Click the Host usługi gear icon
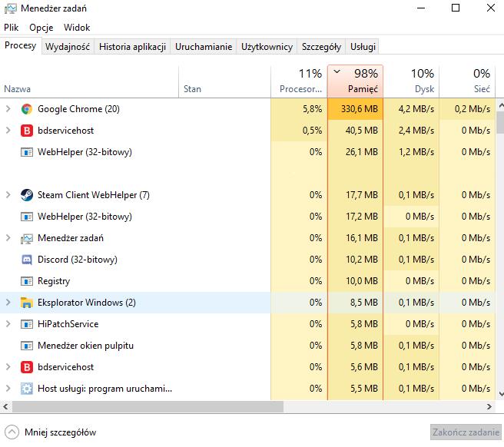The width and height of the screenshot is (504, 447). click(27, 389)
